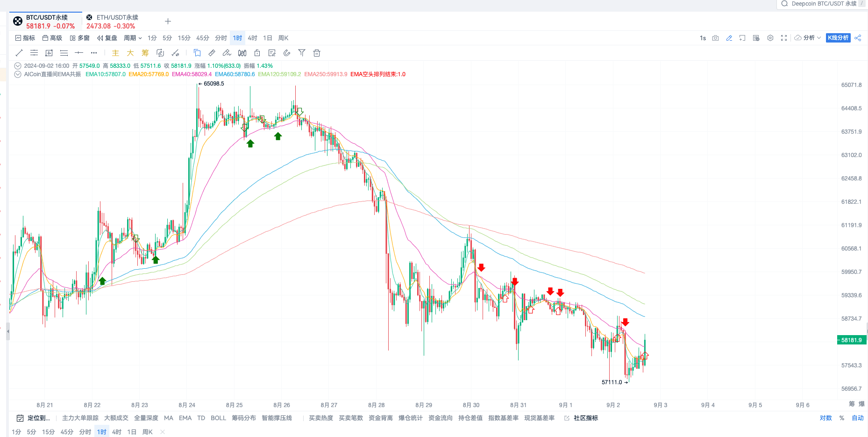
Task: Open the 指标 indicators menu
Action: click(x=25, y=38)
